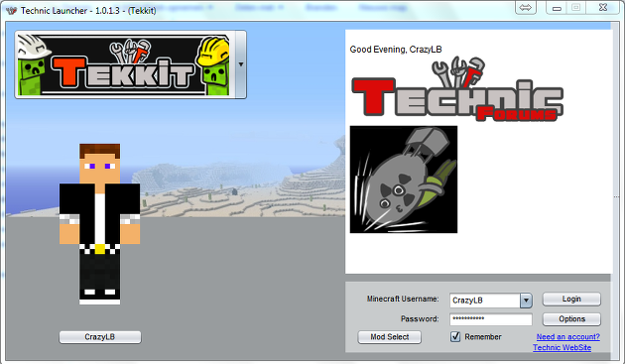The width and height of the screenshot is (625, 364).
Task: Click the Mod Select button
Action: click(390, 337)
